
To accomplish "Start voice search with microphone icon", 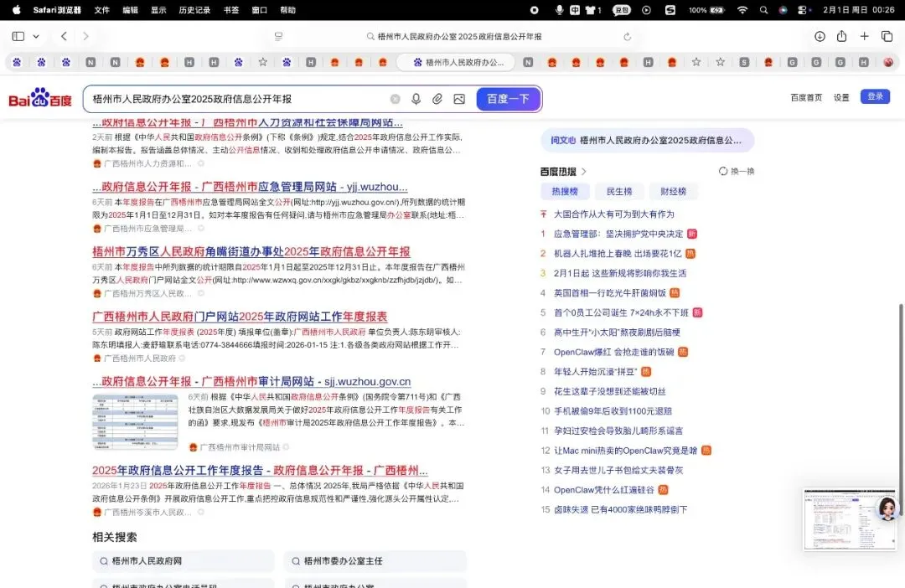I will click(x=416, y=99).
